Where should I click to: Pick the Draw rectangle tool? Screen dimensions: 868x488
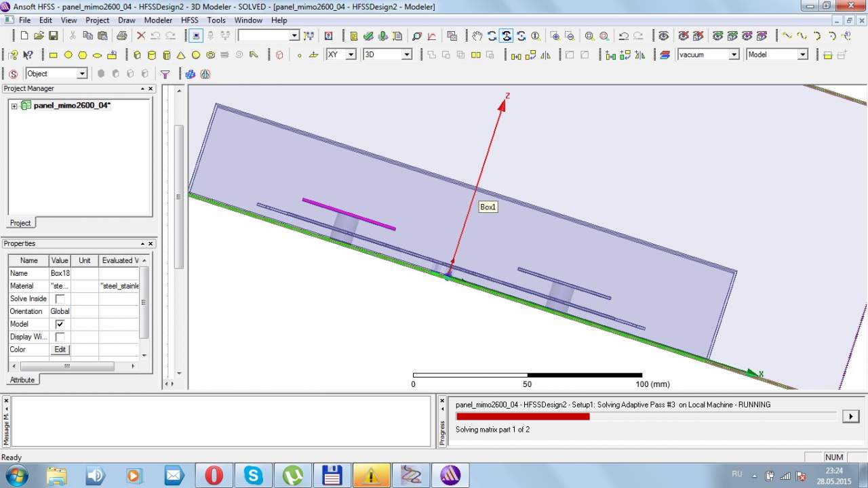pos(54,55)
